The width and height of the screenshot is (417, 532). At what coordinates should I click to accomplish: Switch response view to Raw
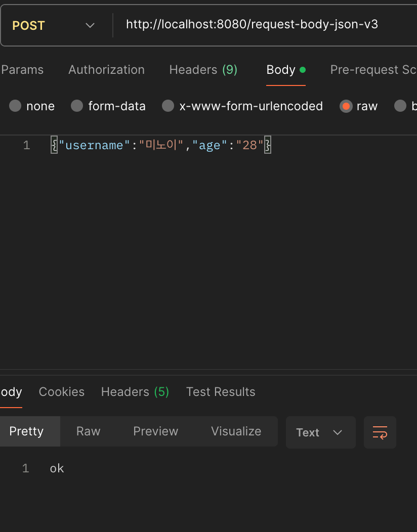tap(88, 431)
